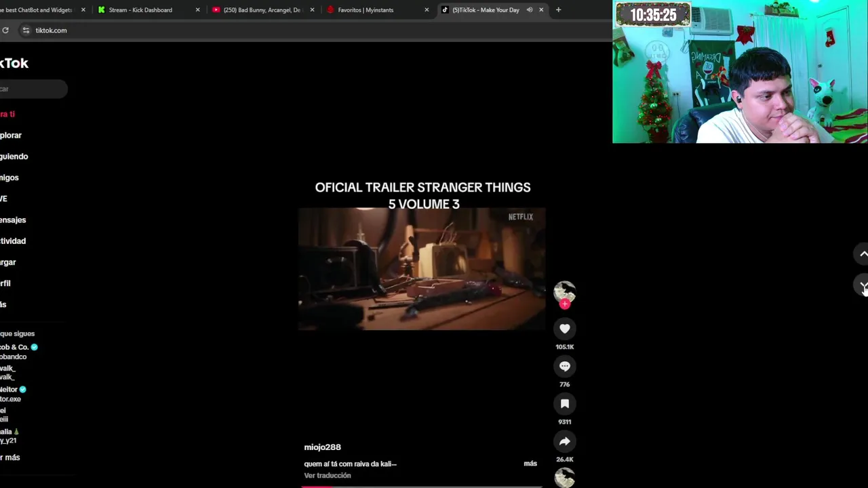Close the best ChatBot and Widgets tab

click(x=83, y=9)
